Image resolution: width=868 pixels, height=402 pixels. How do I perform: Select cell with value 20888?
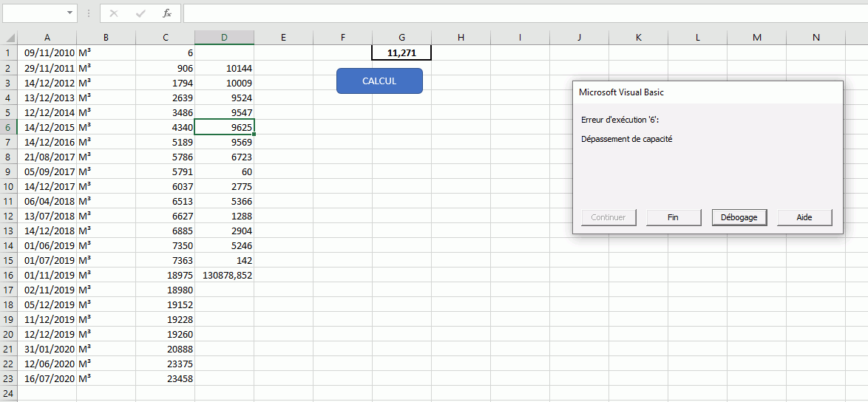(166, 349)
